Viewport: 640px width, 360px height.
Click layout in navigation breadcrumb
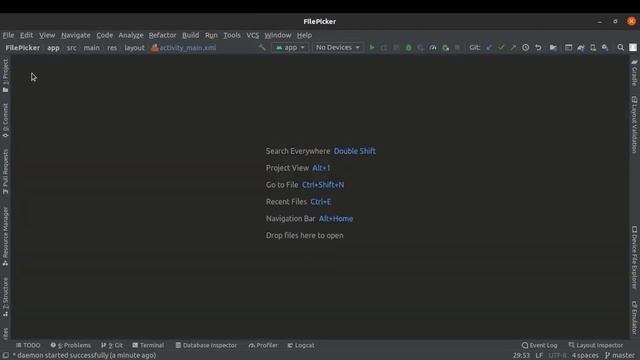(x=134, y=48)
